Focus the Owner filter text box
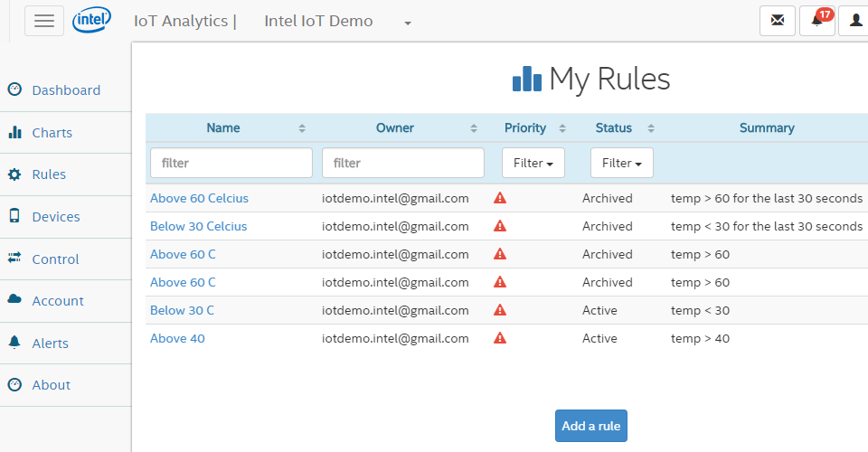The height and width of the screenshot is (452, 868). pyautogui.click(x=403, y=163)
